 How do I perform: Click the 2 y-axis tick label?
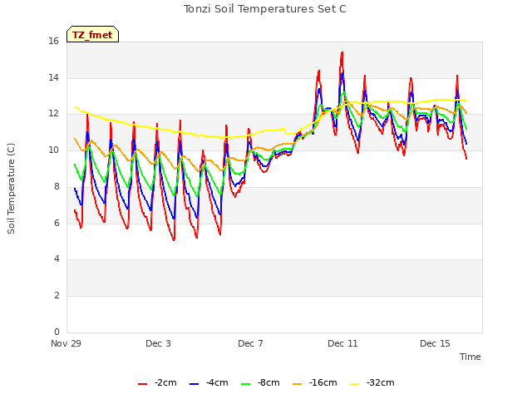(57, 295)
